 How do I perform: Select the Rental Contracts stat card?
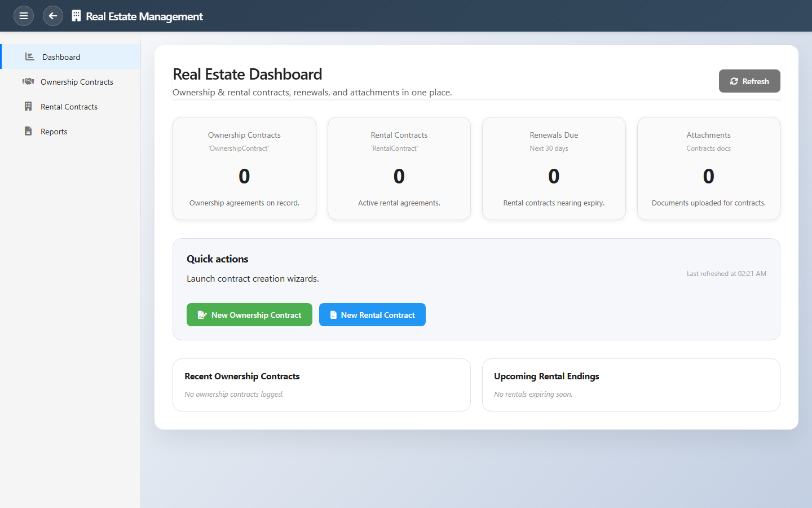click(399, 168)
